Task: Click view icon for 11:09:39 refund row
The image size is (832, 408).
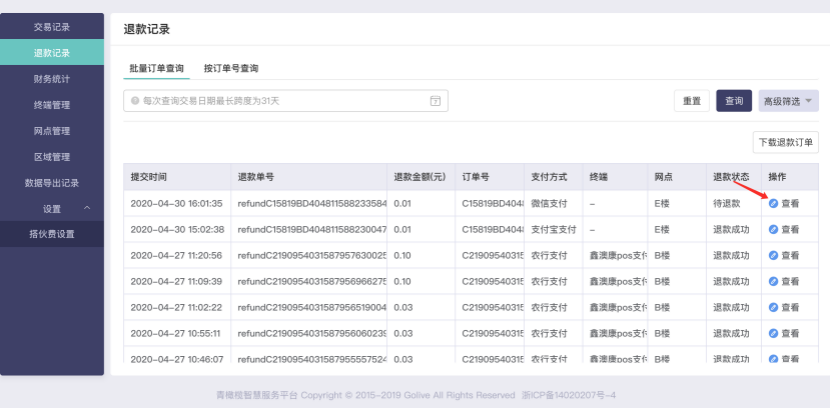Action: click(773, 281)
